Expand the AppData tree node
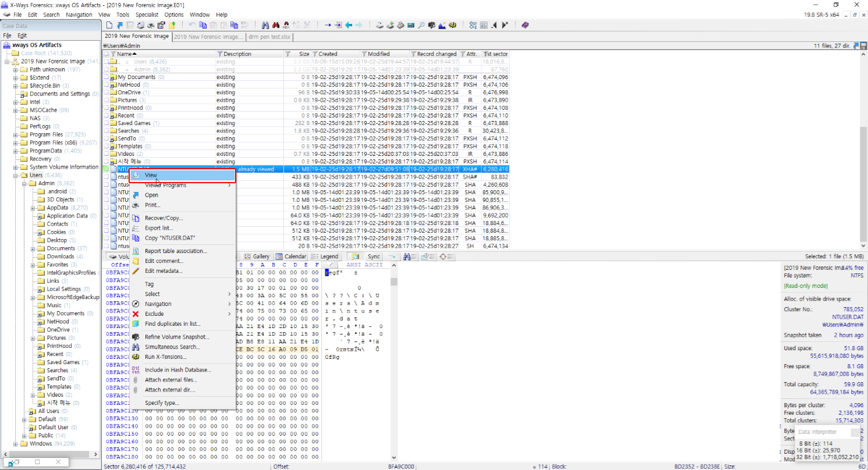The image size is (868, 470). (x=33, y=208)
